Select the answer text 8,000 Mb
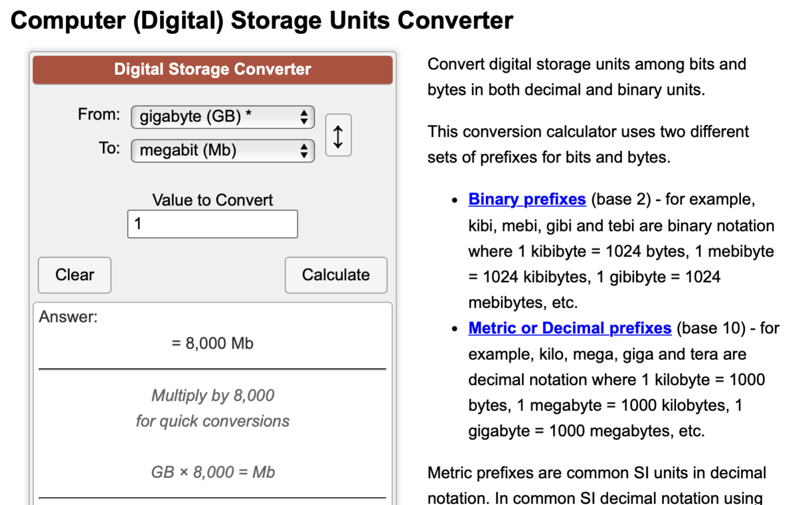The image size is (812, 505). click(219, 343)
